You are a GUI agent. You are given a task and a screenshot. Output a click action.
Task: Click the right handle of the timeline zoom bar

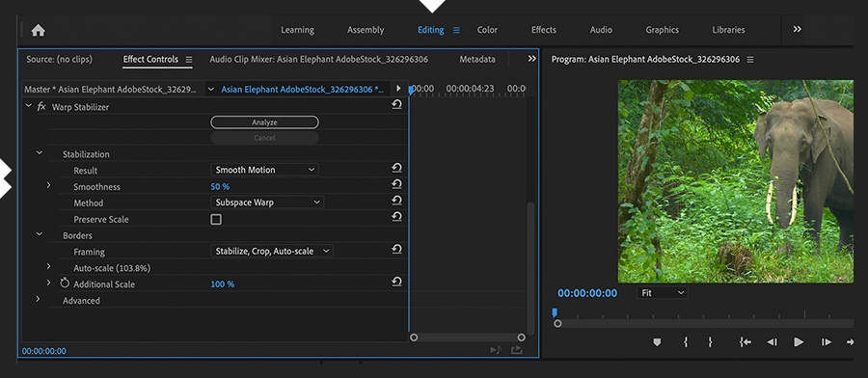(x=521, y=337)
